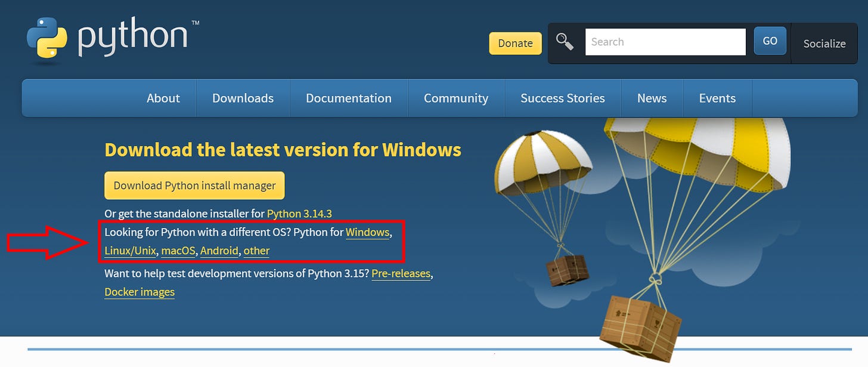Screen dimensions: 868x367
Task: Follow the 'other' platforms link
Action: pyautogui.click(x=256, y=251)
